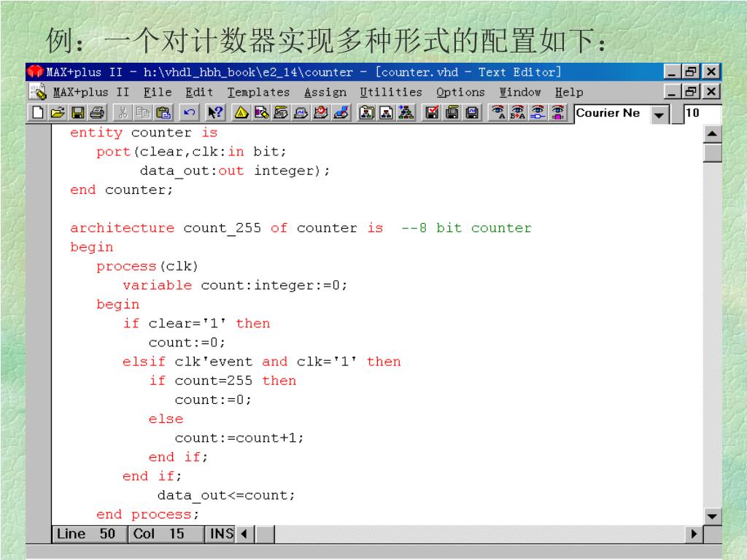Minimize the counter.vhd document window
Viewport: 747px width, 560px height.
(x=672, y=91)
